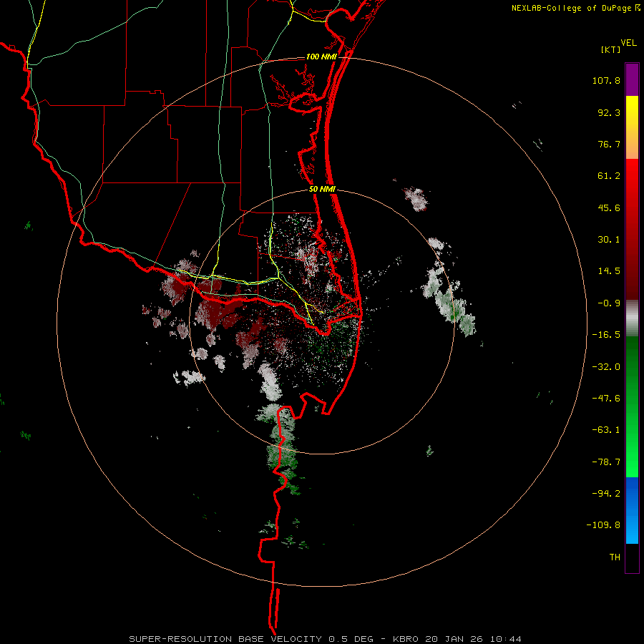
Task: Click the 50 NMI range ring label
Action: (x=322, y=190)
